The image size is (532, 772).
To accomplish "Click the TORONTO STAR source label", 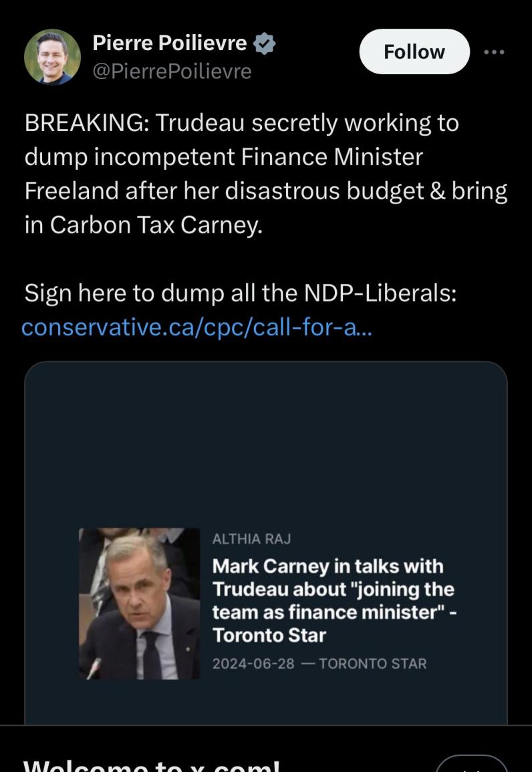I will (372, 664).
